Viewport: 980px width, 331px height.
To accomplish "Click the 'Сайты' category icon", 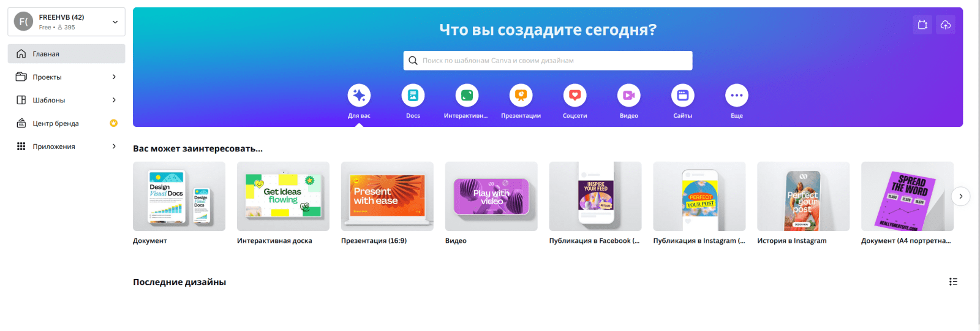I will pyautogui.click(x=682, y=96).
